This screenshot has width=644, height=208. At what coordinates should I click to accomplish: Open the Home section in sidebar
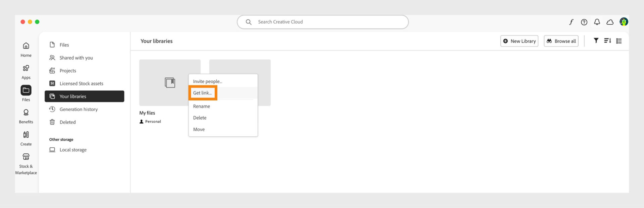pos(26,50)
